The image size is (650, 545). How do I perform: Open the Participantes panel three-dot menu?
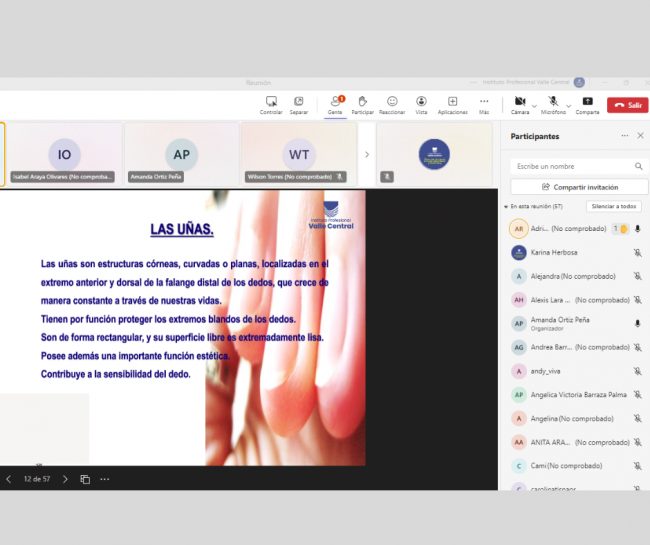click(x=624, y=136)
